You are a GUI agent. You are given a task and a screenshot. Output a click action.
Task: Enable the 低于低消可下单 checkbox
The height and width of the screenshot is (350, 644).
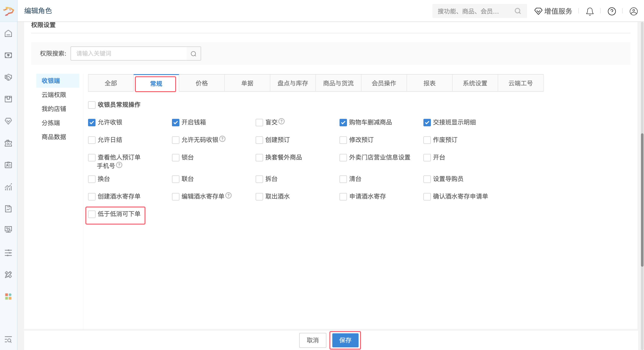click(92, 214)
